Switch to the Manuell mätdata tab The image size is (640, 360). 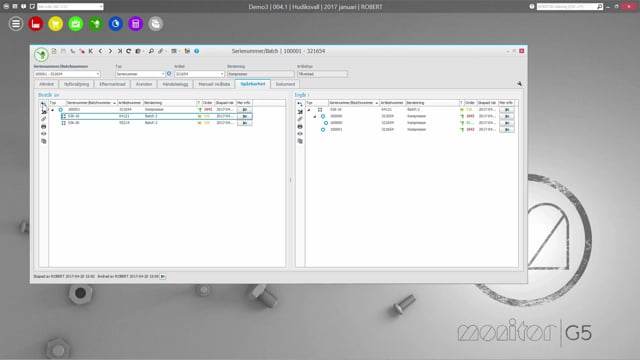214,84
